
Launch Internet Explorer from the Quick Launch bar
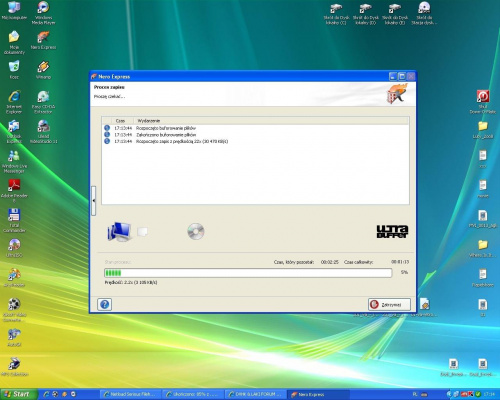click(46, 394)
